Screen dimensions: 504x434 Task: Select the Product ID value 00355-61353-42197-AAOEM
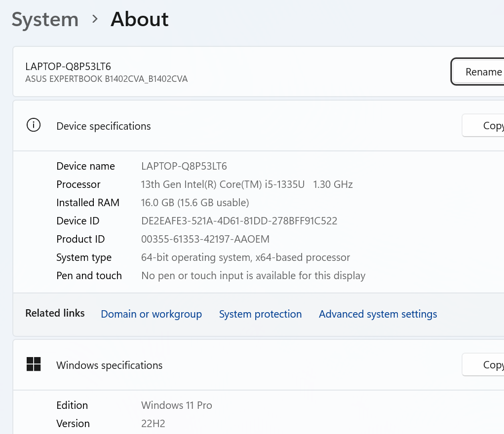tap(205, 239)
